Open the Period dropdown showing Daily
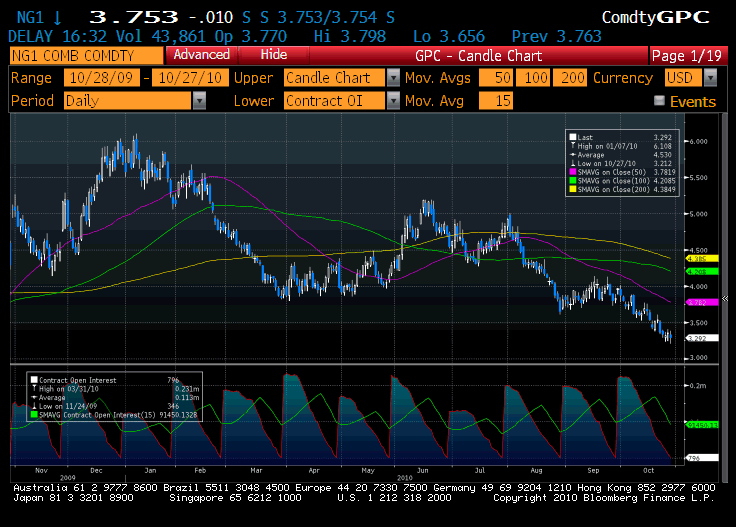736x527 pixels. tap(199, 100)
